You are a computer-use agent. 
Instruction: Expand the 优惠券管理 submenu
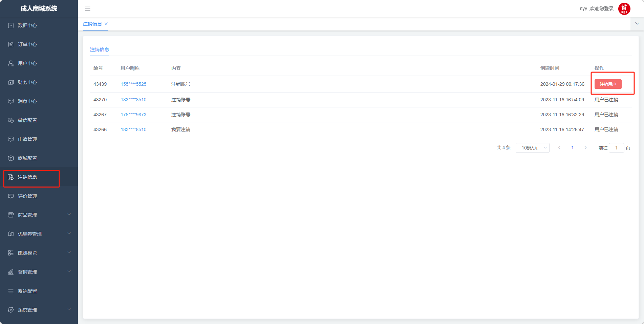pyautogui.click(x=69, y=234)
